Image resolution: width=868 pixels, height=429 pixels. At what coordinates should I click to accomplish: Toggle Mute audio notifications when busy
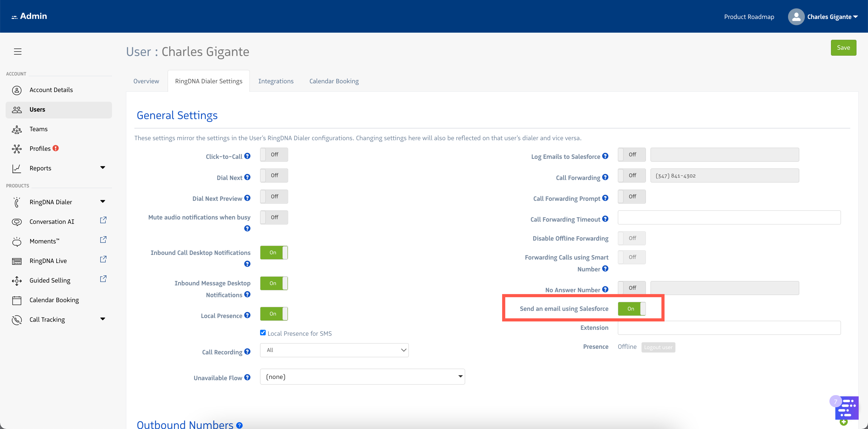[x=274, y=218]
